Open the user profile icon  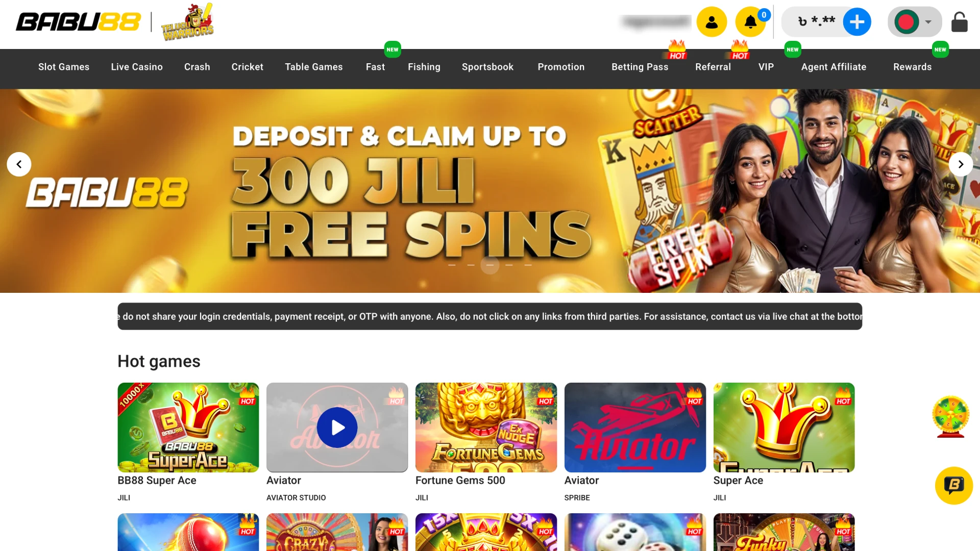(x=712, y=22)
